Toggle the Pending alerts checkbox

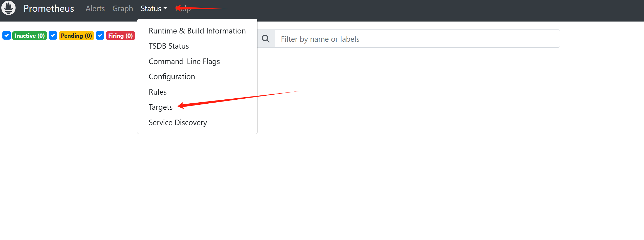click(53, 36)
